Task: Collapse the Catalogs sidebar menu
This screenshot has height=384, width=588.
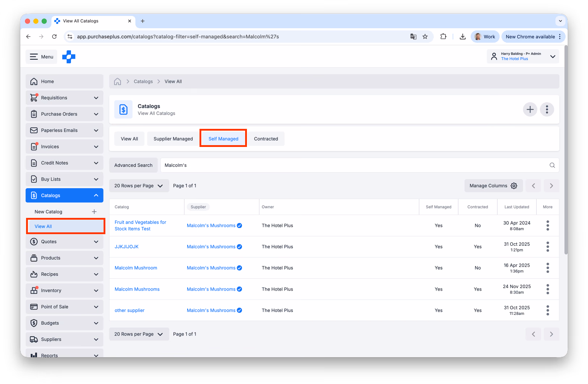Action: tap(64, 195)
